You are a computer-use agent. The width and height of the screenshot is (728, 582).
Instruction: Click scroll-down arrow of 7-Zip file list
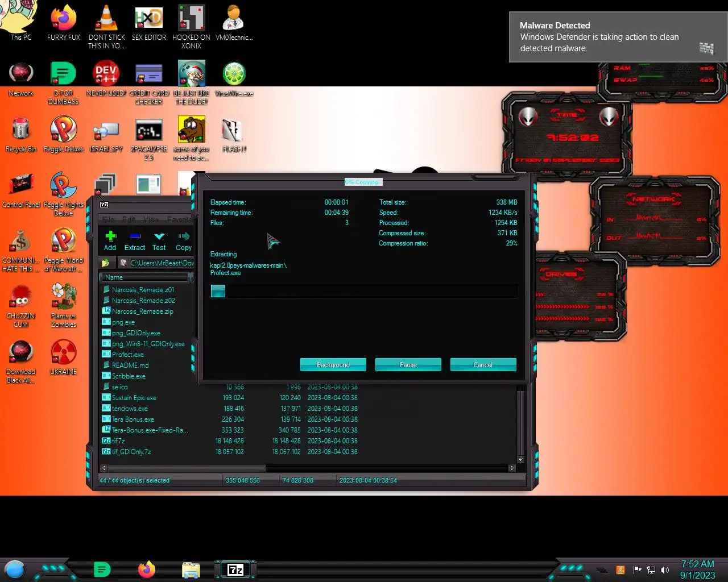[520, 459]
